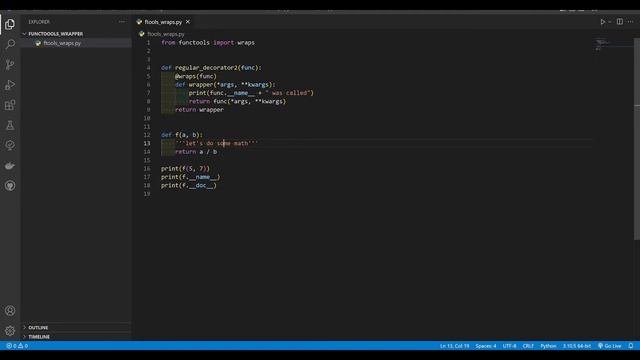The height and width of the screenshot is (360, 640).
Task: Open the Explorer view in activity bar
Action: 10,24
